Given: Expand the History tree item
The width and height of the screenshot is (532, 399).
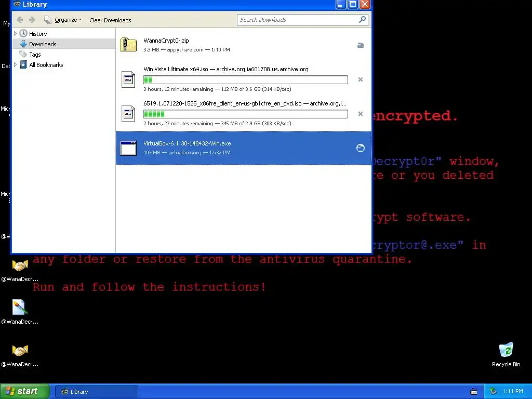Looking at the screenshot, I should (15, 34).
